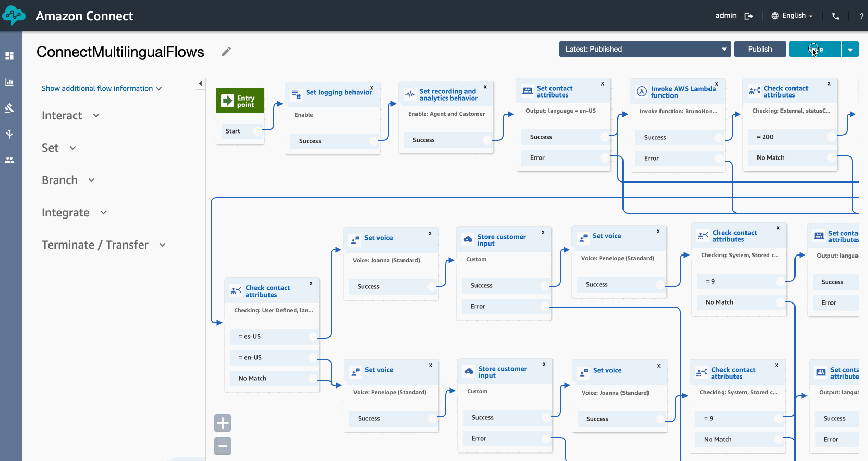Close the Set voice Penelope block in lower row
Image resolution: width=868 pixels, height=461 pixels.
431,365
